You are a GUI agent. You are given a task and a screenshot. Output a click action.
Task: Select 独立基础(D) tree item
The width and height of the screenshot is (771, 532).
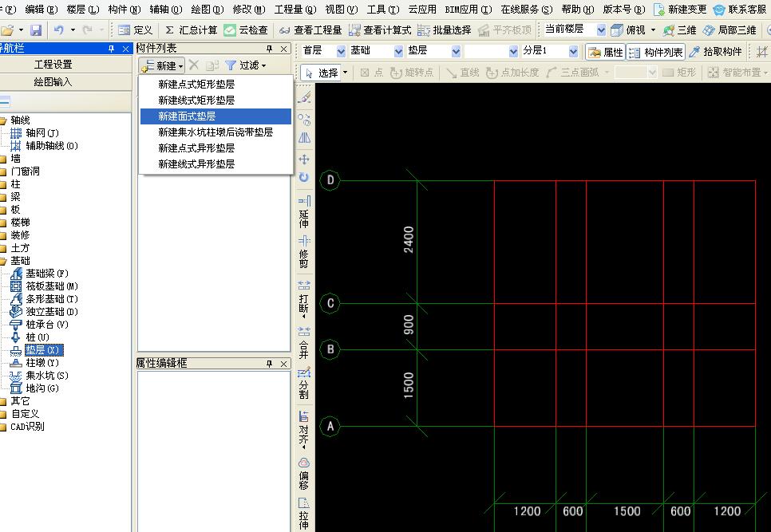44,311
